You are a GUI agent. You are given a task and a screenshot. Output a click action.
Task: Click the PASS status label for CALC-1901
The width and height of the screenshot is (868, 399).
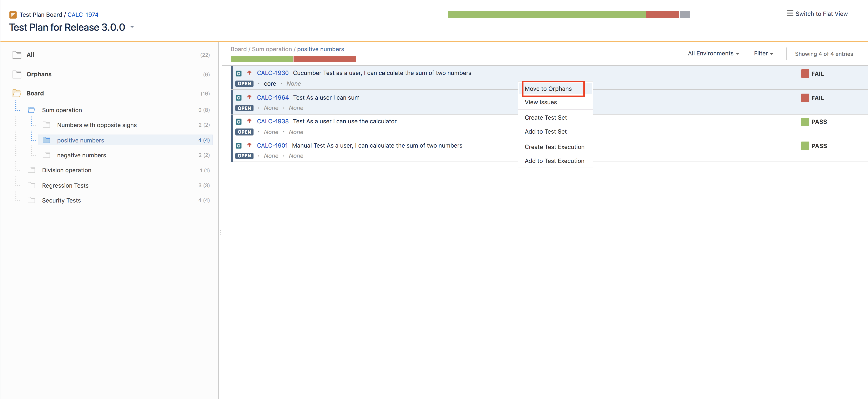click(819, 146)
